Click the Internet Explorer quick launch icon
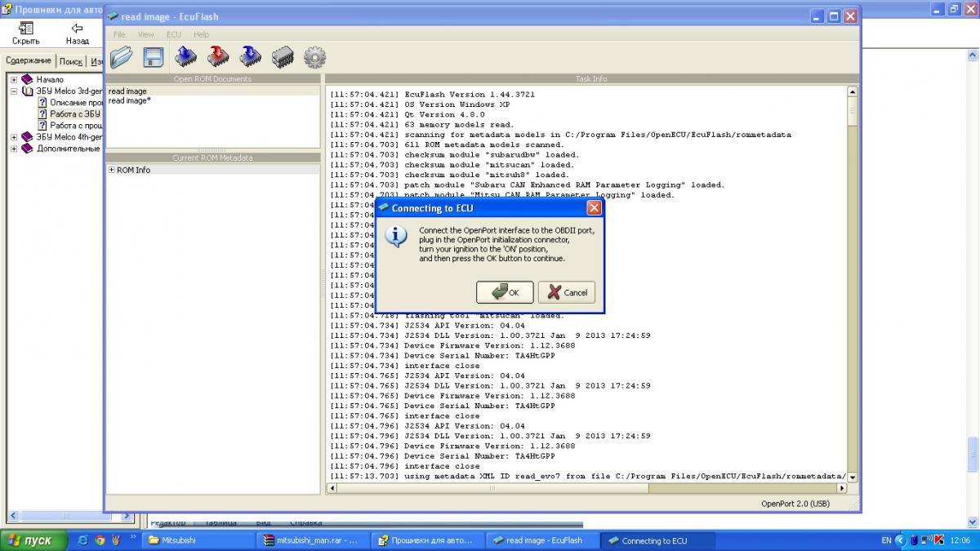This screenshot has width=980, height=551. coord(82,540)
